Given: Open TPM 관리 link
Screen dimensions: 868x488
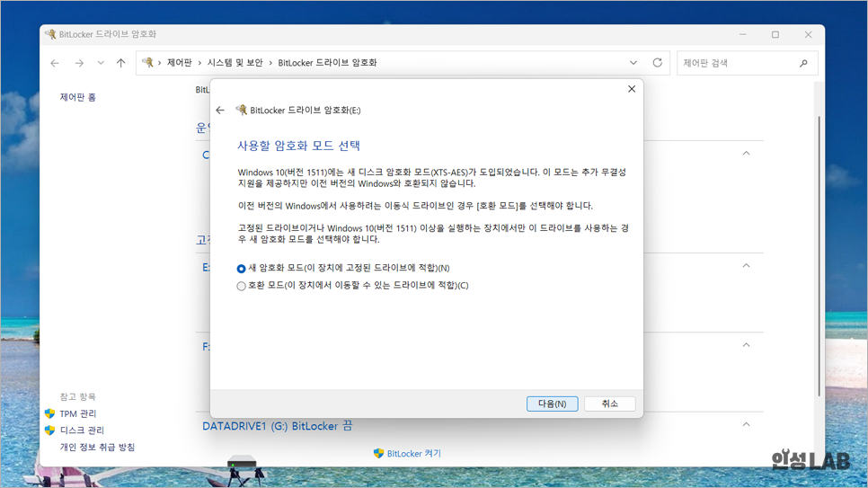Looking at the screenshot, I should (78, 413).
